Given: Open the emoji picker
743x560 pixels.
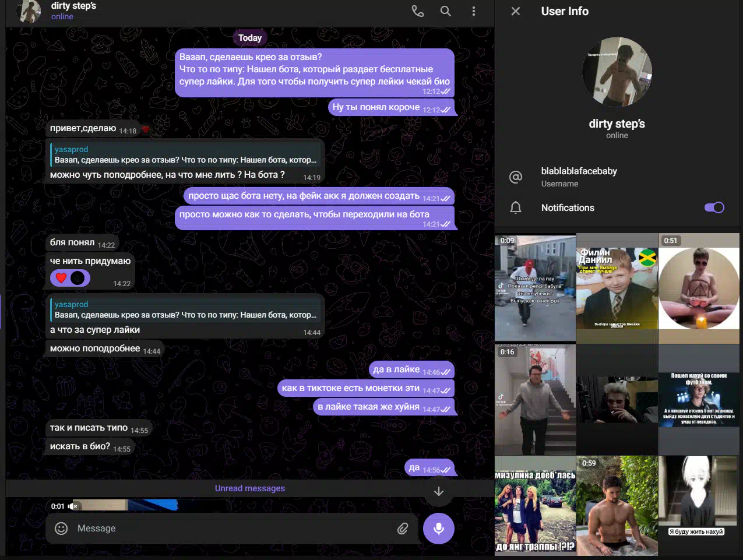Looking at the screenshot, I should [x=61, y=529].
